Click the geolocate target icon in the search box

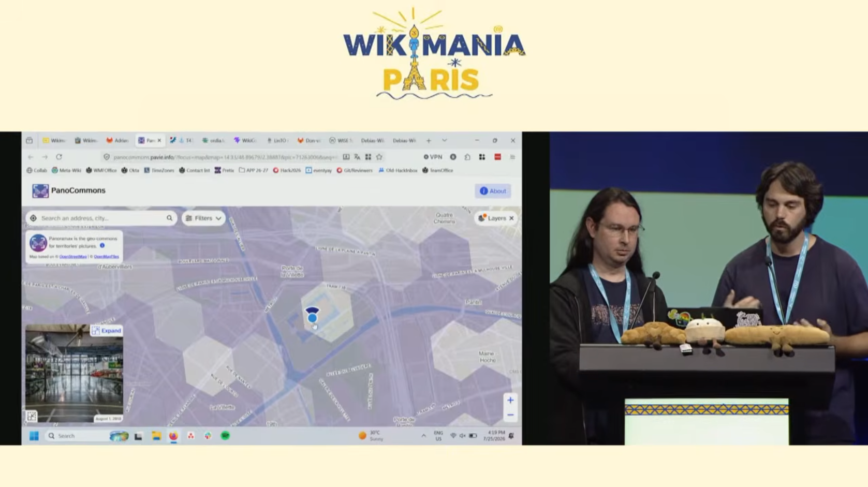click(x=33, y=218)
